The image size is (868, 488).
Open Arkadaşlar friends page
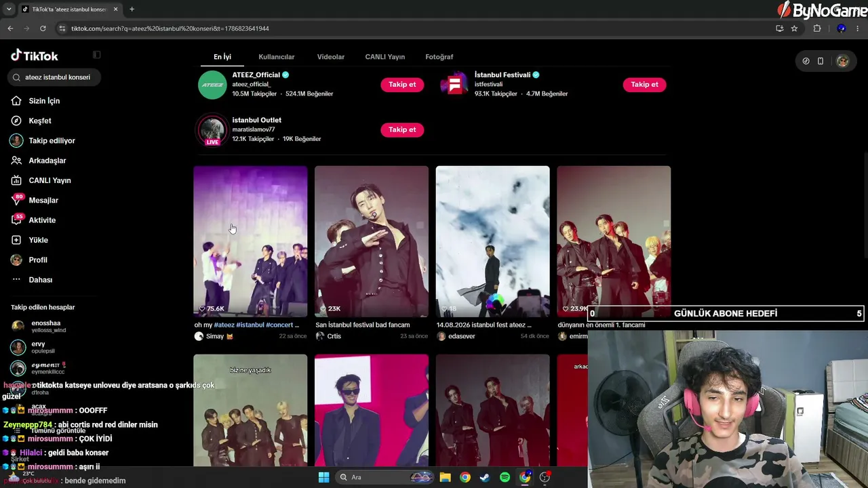point(47,161)
